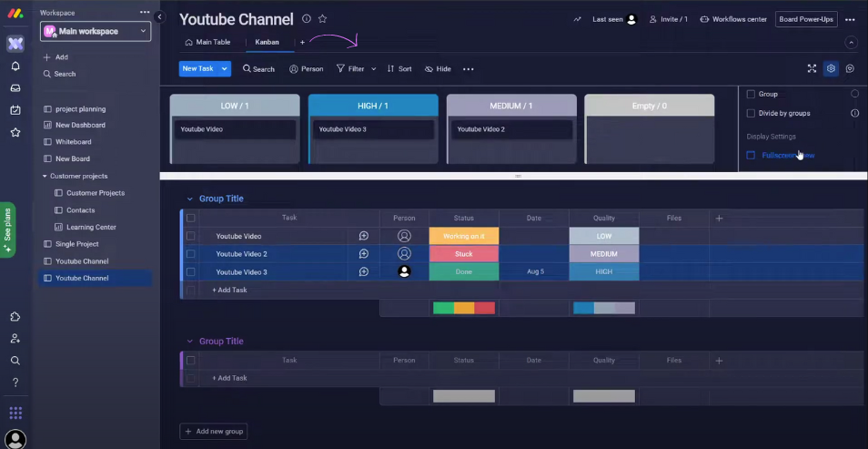
Task: Change Youtube Video 2 Quality MEDIUM
Action: click(x=604, y=254)
